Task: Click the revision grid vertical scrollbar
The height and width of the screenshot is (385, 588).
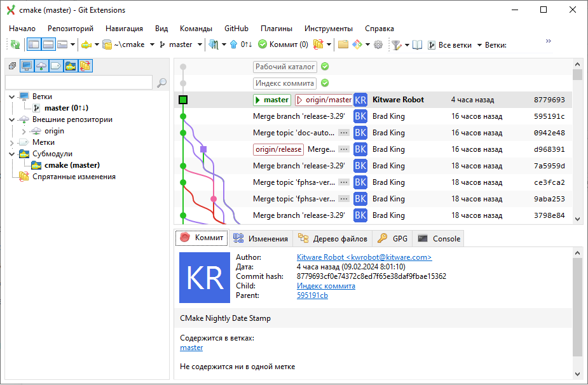Action: pos(577,146)
